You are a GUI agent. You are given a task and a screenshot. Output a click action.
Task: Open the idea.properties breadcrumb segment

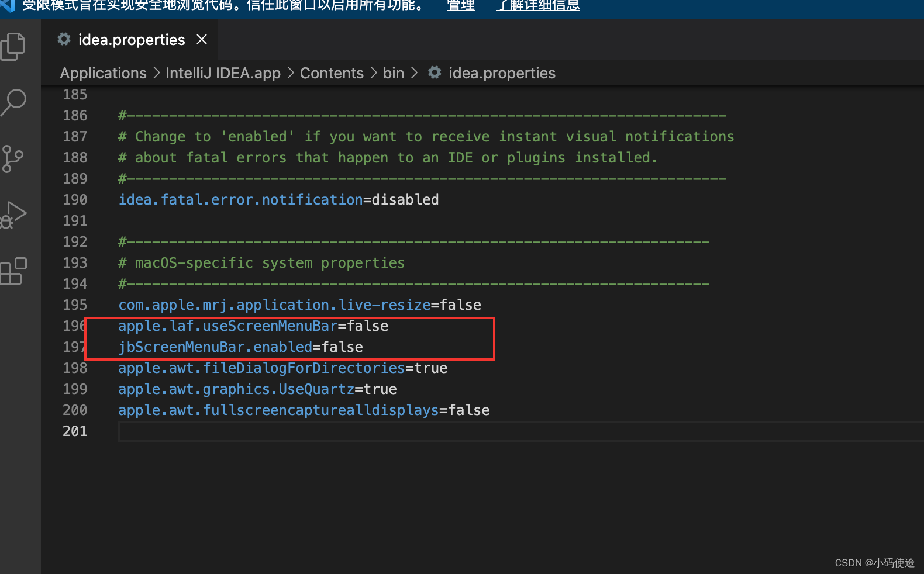pyautogui.click(x=502, y=73)
